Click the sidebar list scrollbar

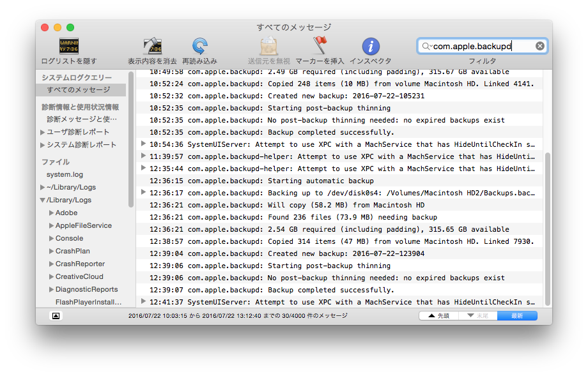131,139
